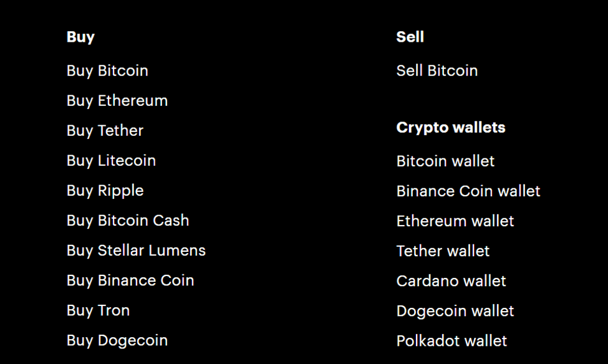
Task: Go to Ethereum wallet page
Action: coord(455,221)
